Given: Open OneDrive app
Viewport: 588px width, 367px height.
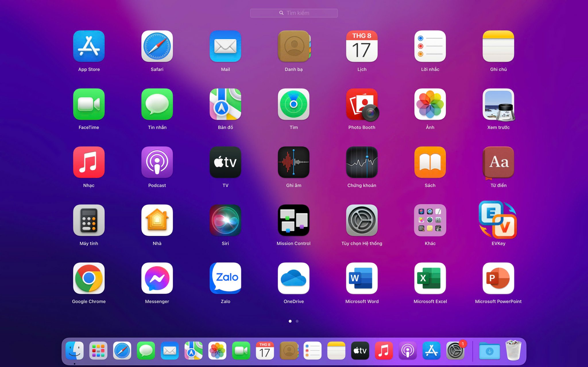Looking at the screenshot, I should click(293, 278).
